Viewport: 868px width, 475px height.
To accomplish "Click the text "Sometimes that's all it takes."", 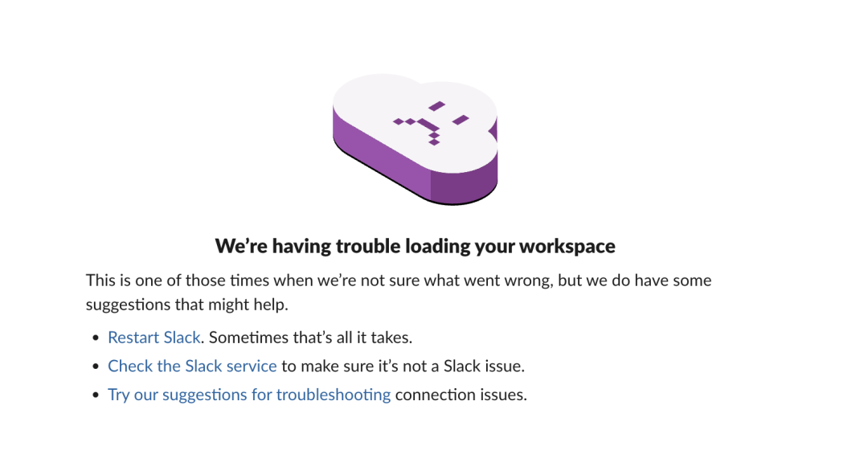I will pos(310,338).
